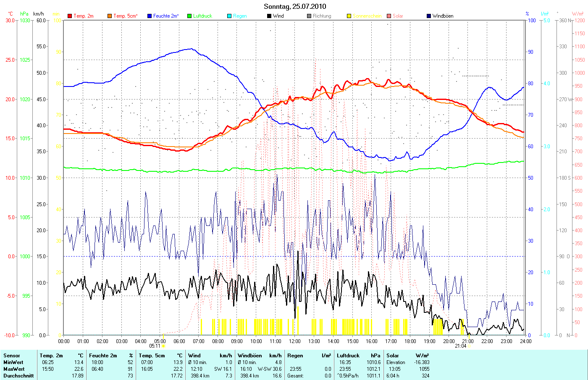Screen dimensions: 588x380
Task: Click the chart title Sonntag, 25.07.2010
Action: pyautogui.click(x=294, y=6)
